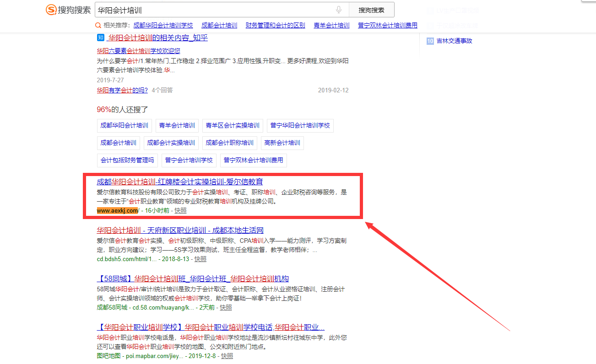Viewport: 596px width, 364px height.
Task: Open 华阳有学会计的吗? question link
Action: point(122,90)
